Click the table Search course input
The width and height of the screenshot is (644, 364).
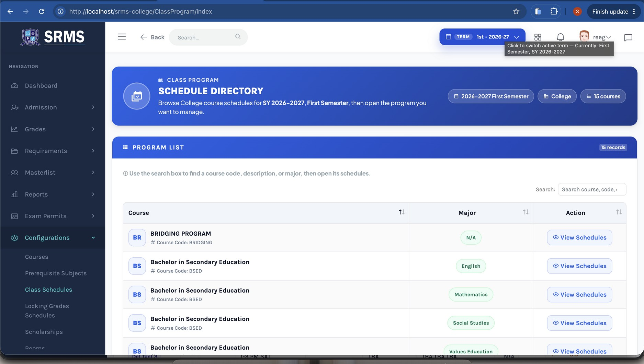(592, 189)
